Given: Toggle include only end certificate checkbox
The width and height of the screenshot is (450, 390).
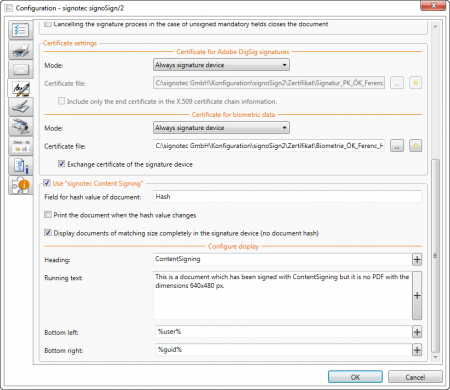Looking at the screenshot, I should click(x=61, y=101).
